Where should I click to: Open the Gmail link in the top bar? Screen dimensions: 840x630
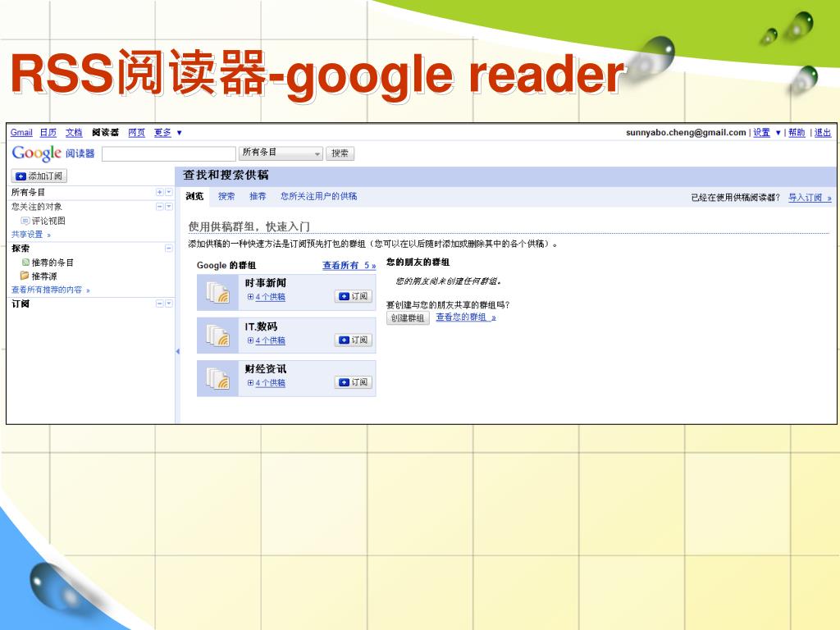point(21,132)
